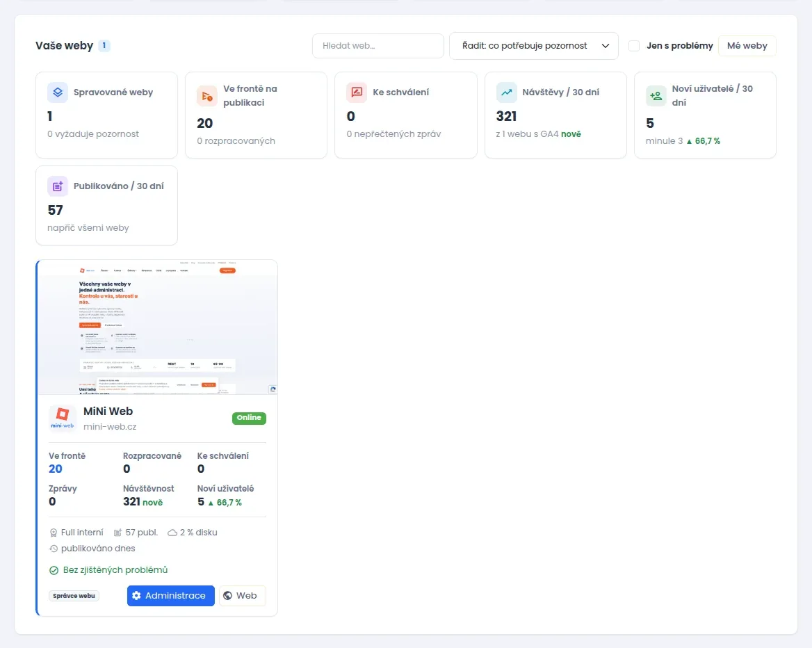This screenshot has width=812, height=648.
Task: Focus the Hledat web search field
Action: click(x=378, y=46)
